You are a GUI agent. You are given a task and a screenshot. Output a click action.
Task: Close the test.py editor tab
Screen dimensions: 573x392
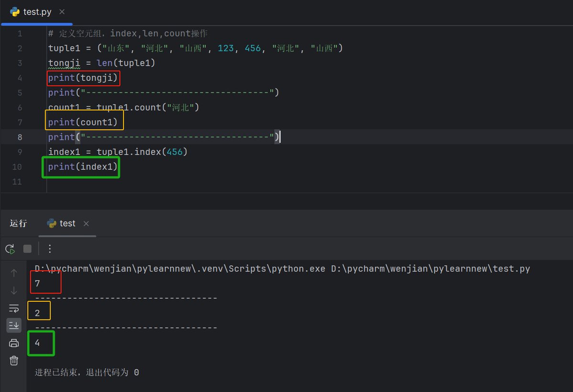pos(62,11)
